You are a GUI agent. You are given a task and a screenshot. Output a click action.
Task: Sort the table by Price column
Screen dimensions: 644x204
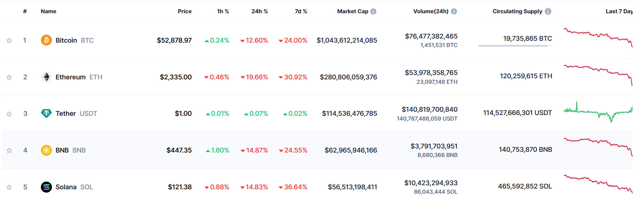184,11
